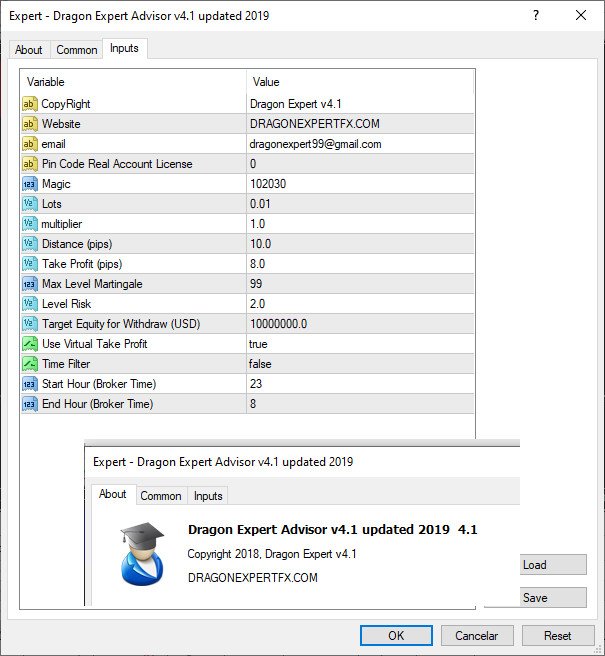Click the icon beside Take Profit (pips)
Screen dimensions: 605x656
pos(30,264)
